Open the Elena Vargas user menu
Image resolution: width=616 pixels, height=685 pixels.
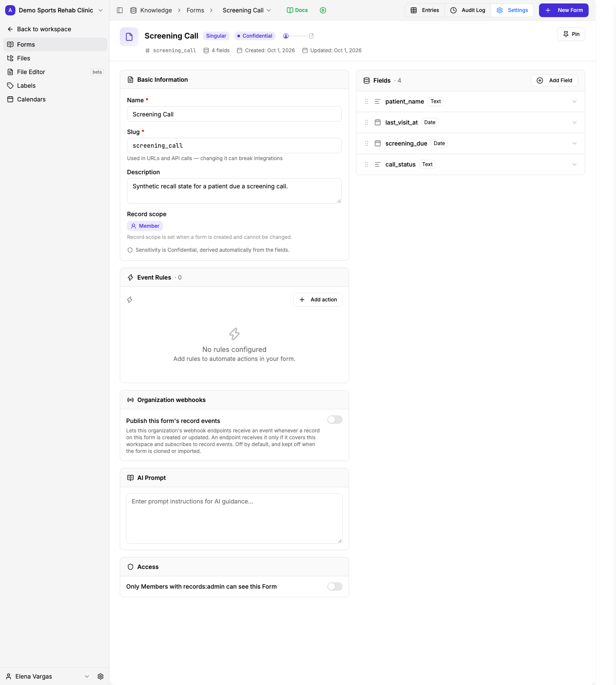point(47,676)
